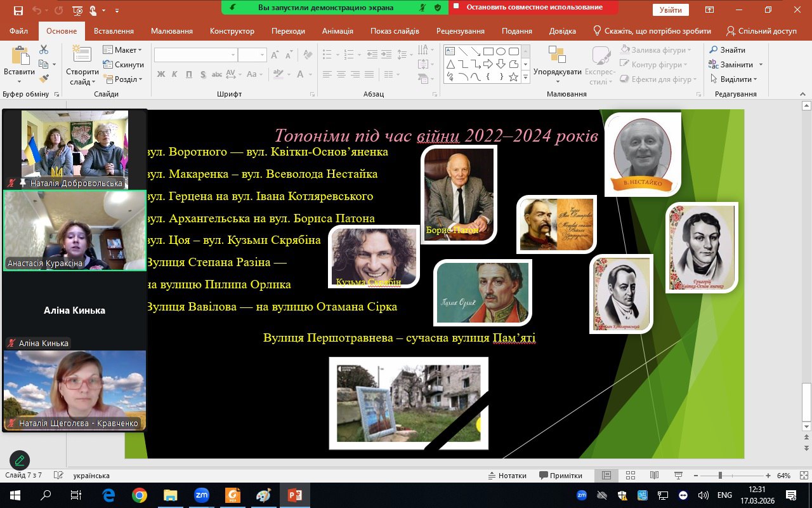Toggle the Нотатки notes pane

tap(507, 476)
